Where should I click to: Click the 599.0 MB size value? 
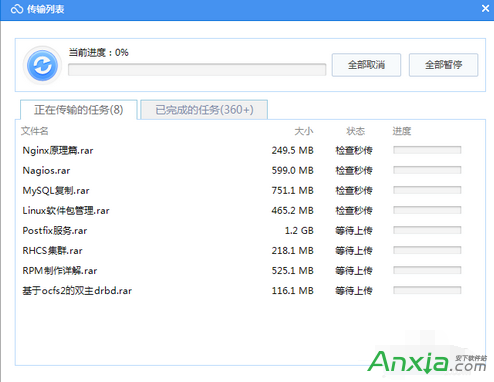[293, 170]
